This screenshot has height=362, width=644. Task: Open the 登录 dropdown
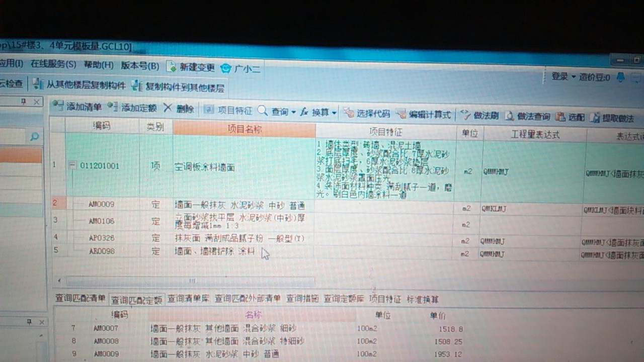coord(563,76)
